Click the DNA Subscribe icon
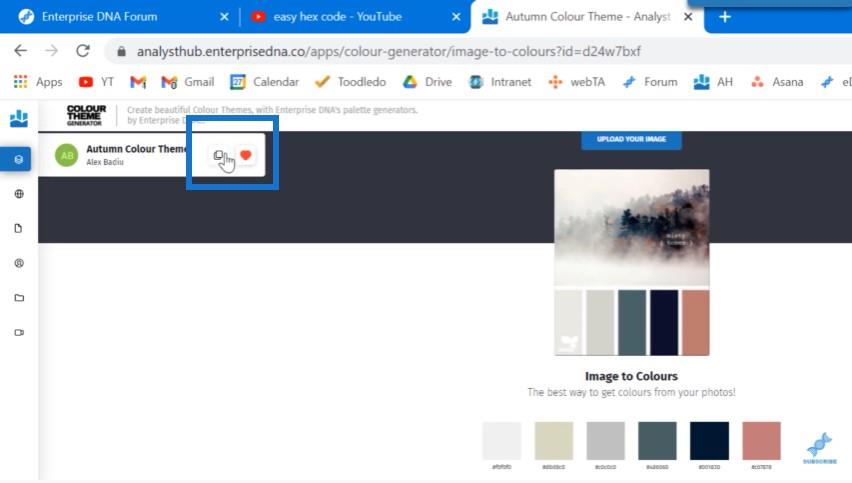This screenshot has width=852, height=483. [x=819, y=448]
